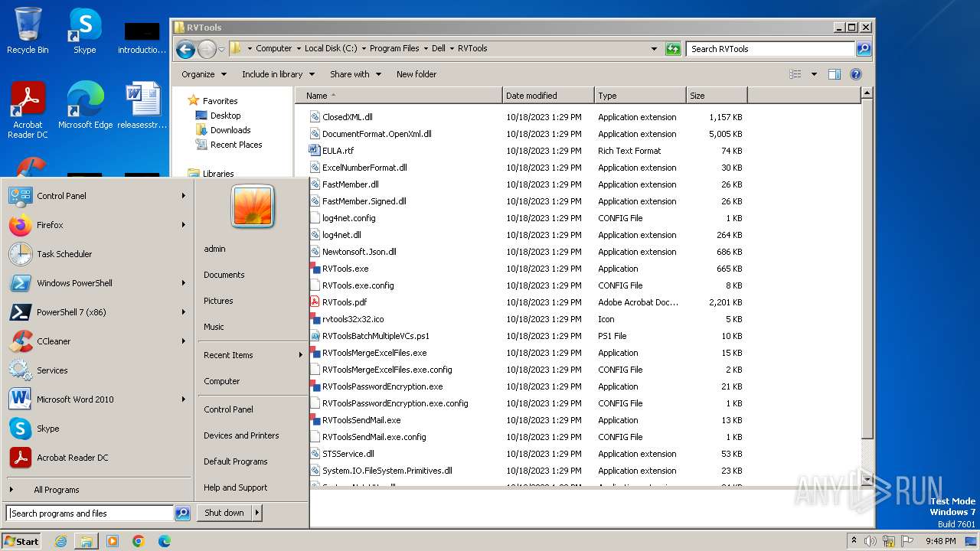Expand Microsoft Word 2010 jump list arrow
Viewport: 980px width, 551px height.
click(x=184, y=399)
